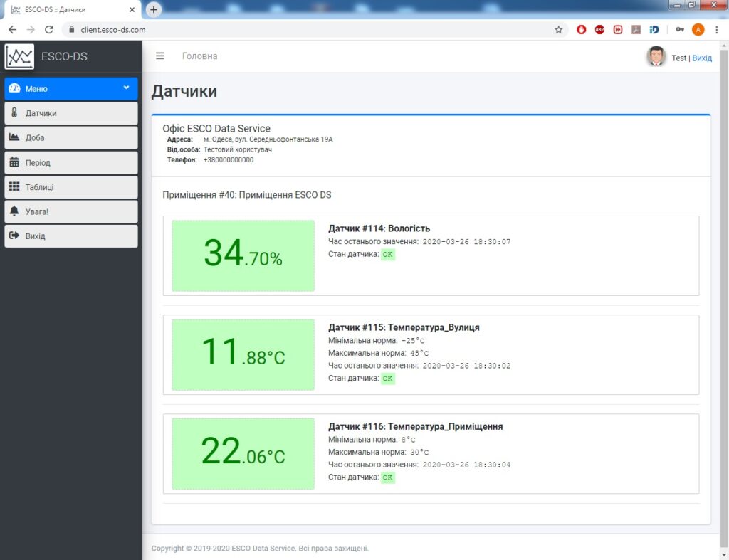
Task: Open the PDF extension icon
Action: pyautogui.click(x=636, y=30)
